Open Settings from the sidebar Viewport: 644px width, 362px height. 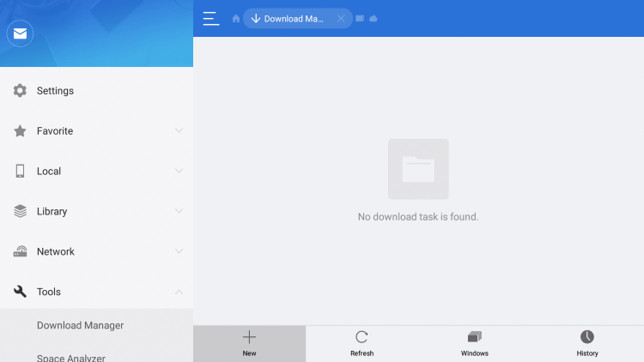click(96, 91)
